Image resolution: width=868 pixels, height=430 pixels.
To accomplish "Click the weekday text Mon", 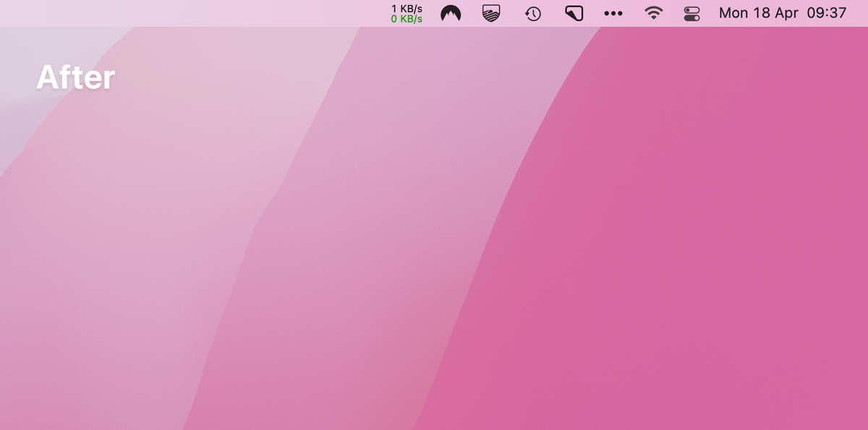I will [x=733, y=13].
